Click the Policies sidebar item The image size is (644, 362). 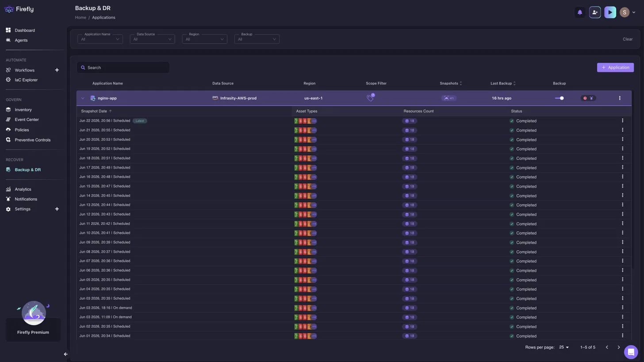tap(22, 130)
